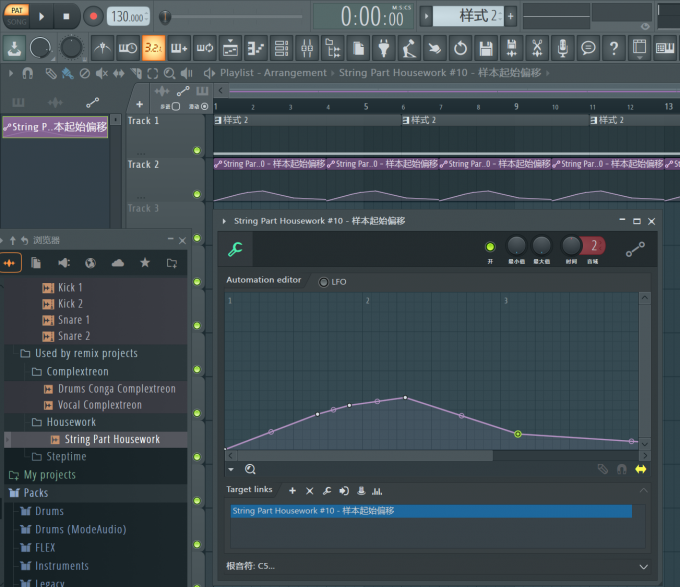Toggle the green mute LED on Track 2

(x=197, y=194)
